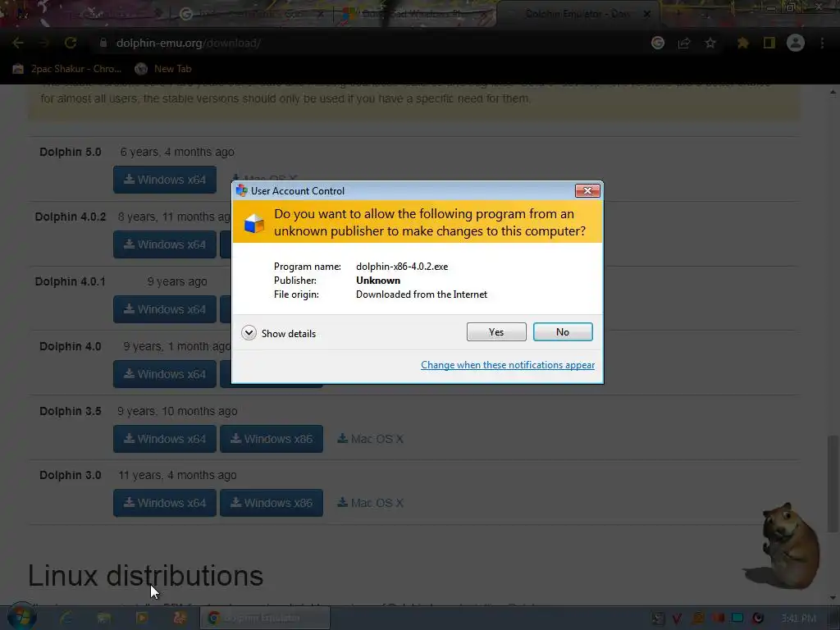Click the scrollbar up arrow
Viewport: 840px width, 630px height.
click(x=833, y=92)
